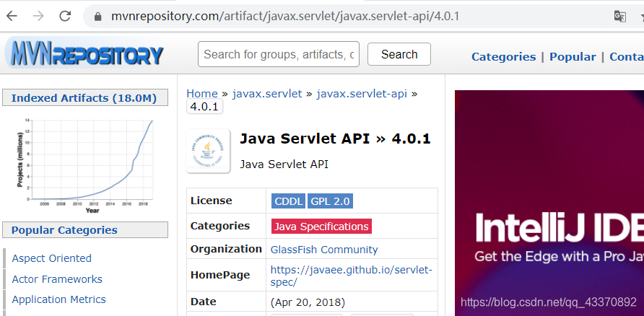
Task: Click the 4.0.1 version breadcrumb badge
Action: pos(204,107)
